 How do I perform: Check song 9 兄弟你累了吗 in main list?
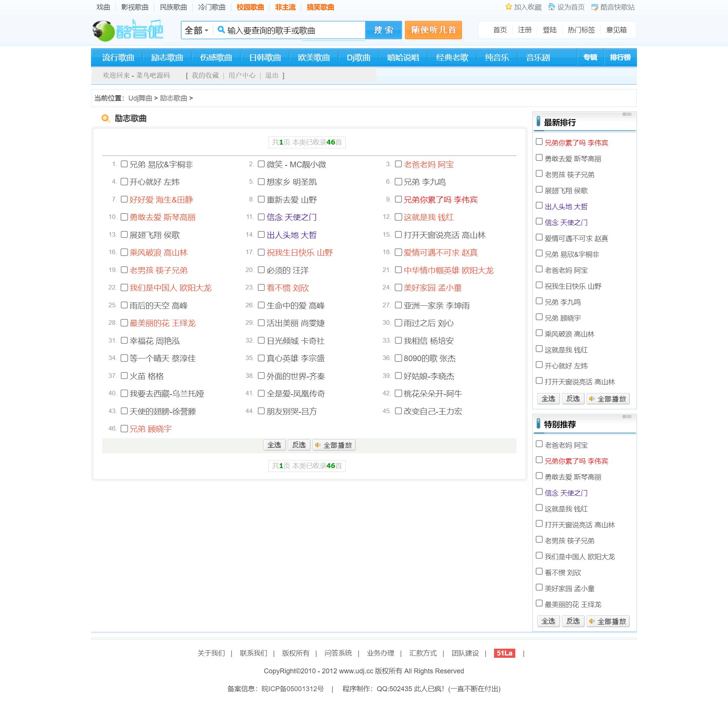pyautogui.click(x=398, y=200)
